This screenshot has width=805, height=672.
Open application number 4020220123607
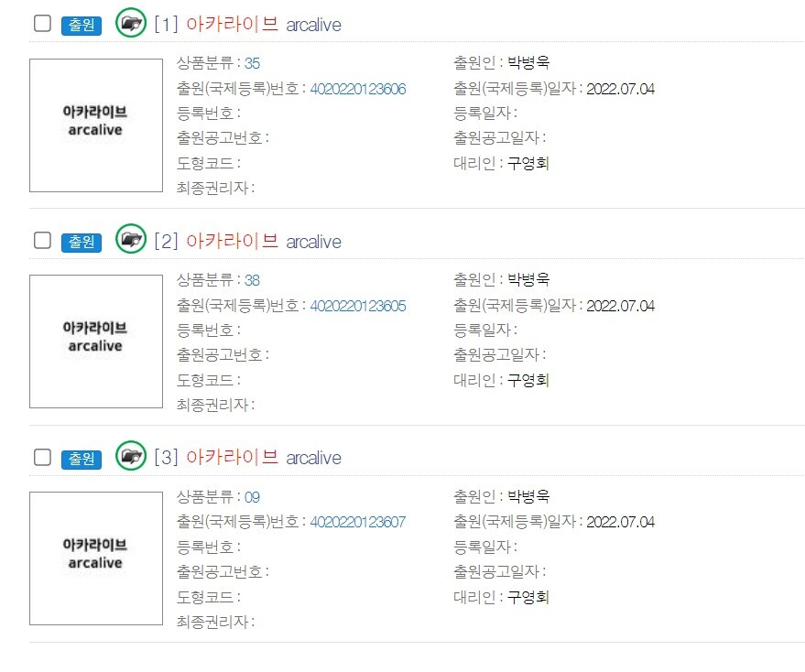357,522
